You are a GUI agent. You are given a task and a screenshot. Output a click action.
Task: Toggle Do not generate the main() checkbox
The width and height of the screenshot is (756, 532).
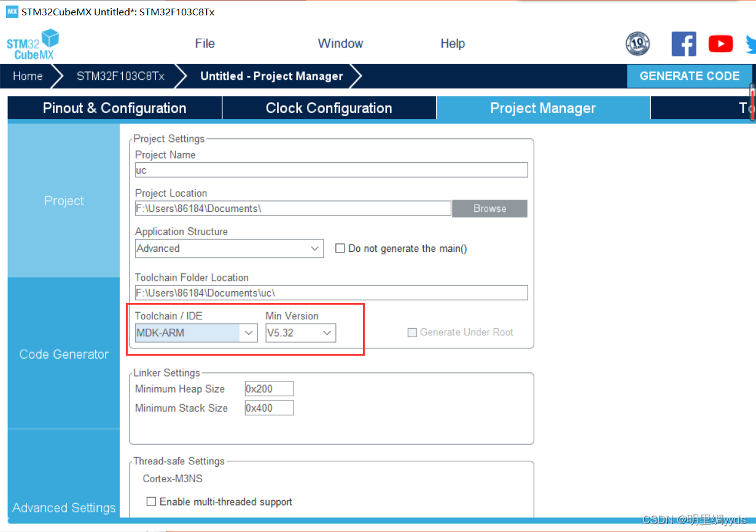(340, 248)
